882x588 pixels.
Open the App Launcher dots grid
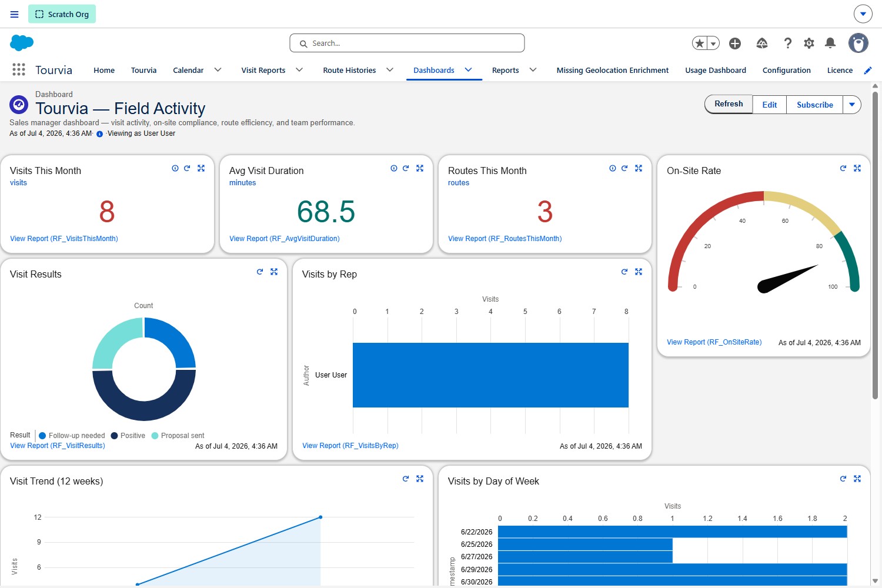19,69
